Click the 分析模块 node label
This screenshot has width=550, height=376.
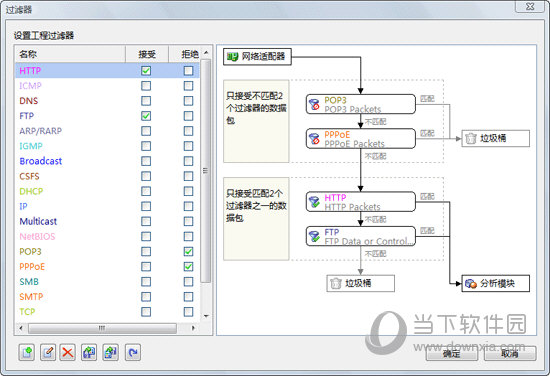[497, 283]
